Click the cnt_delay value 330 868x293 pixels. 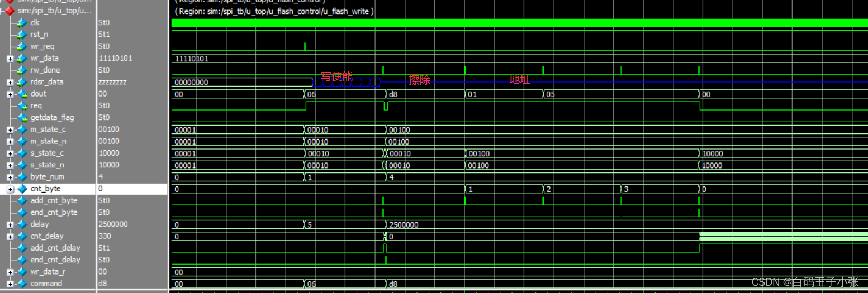[x=105, y=236]
